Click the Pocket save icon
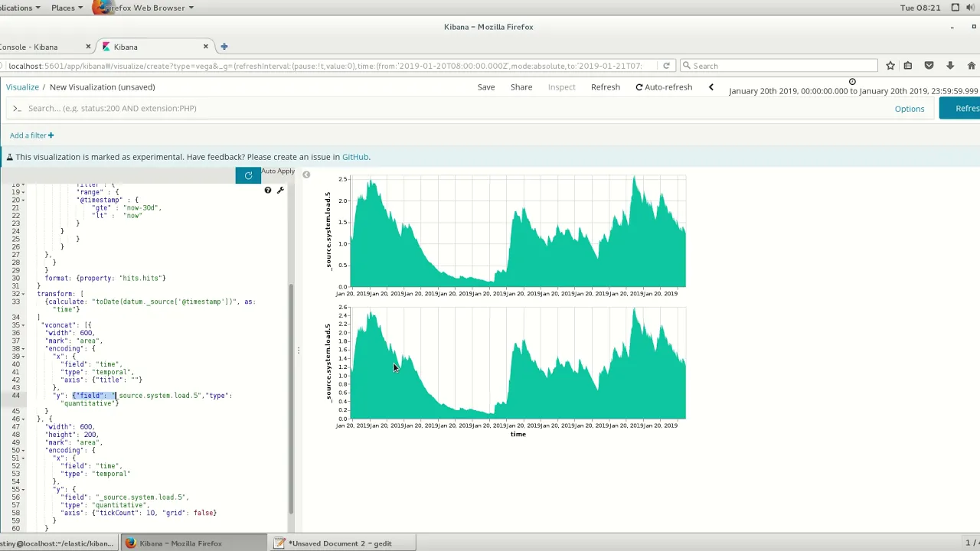980x551 pixels. tap(929, 66)
